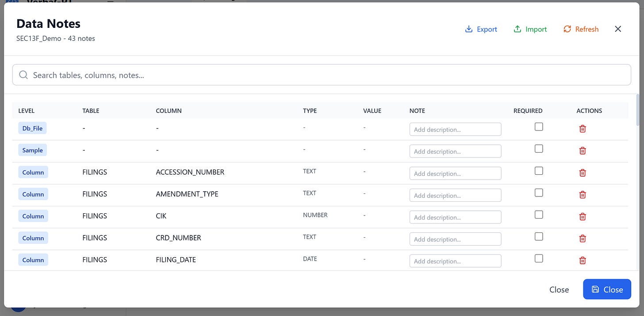Delete the FILING_DATE row note
644x316 pixels.
[583, 260]
